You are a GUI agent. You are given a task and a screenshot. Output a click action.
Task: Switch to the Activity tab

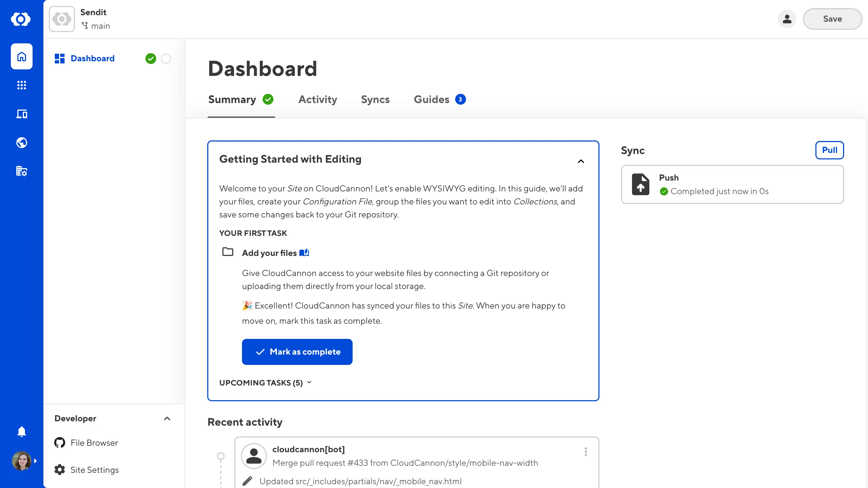pyautogui.click(x=317, y=99)
